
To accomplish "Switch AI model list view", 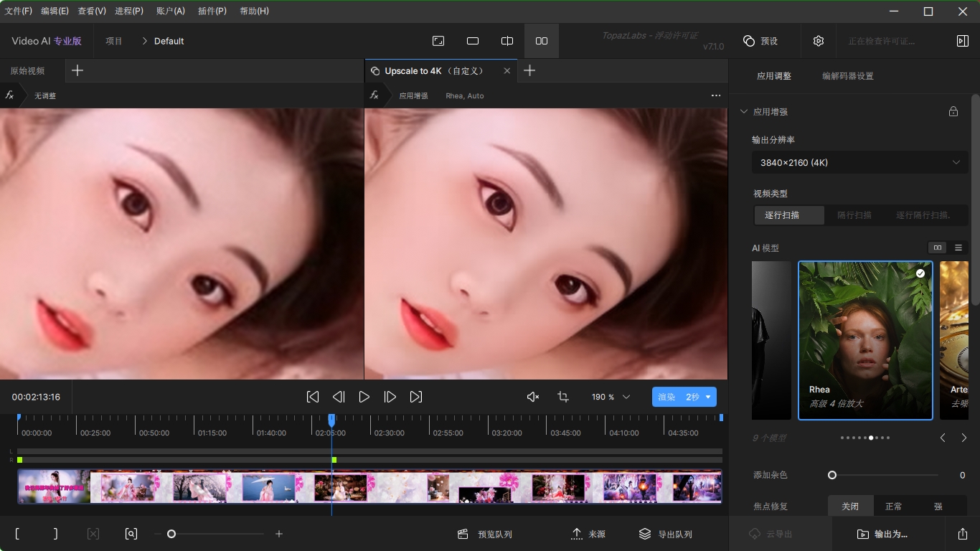I will click(958, 248).
